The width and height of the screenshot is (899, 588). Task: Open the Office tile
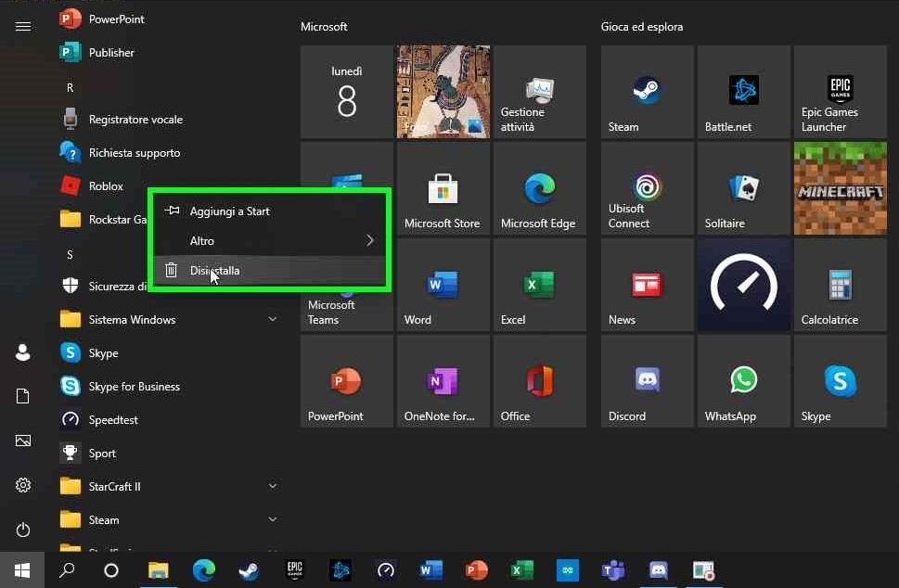[540, 381]
